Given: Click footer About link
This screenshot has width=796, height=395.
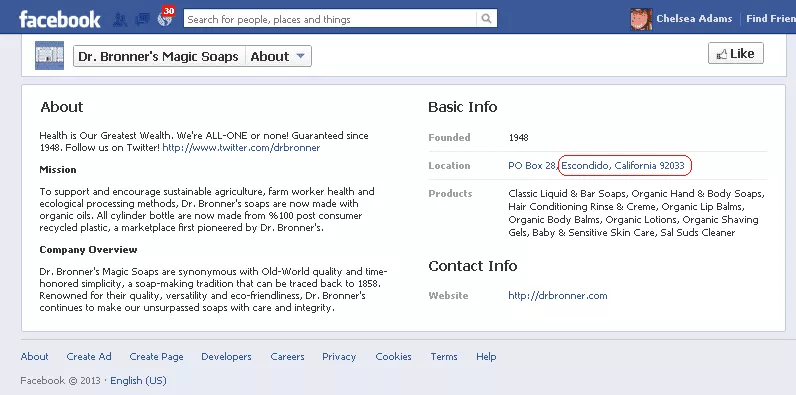Looking at the screenshot, I should click(x=35, y=356).
